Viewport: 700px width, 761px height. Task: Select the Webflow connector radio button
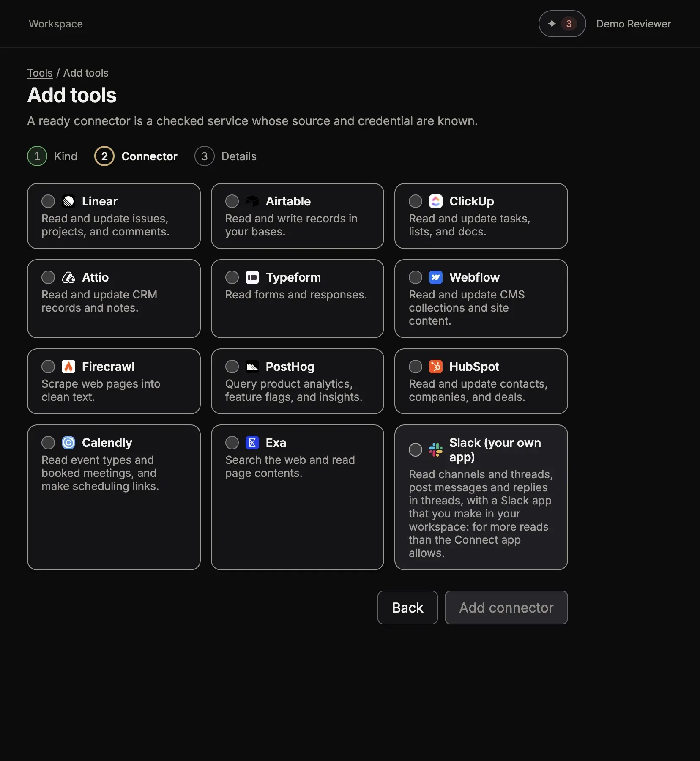point(416,277)
